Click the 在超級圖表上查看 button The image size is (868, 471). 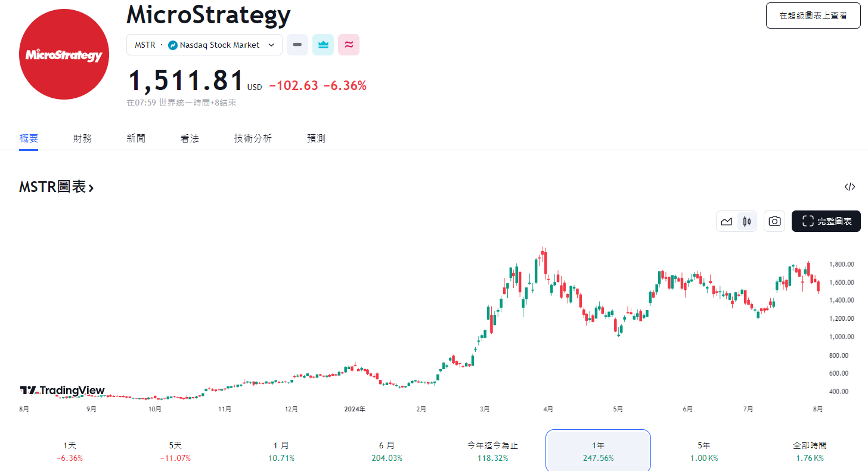(x=813, y=16)
